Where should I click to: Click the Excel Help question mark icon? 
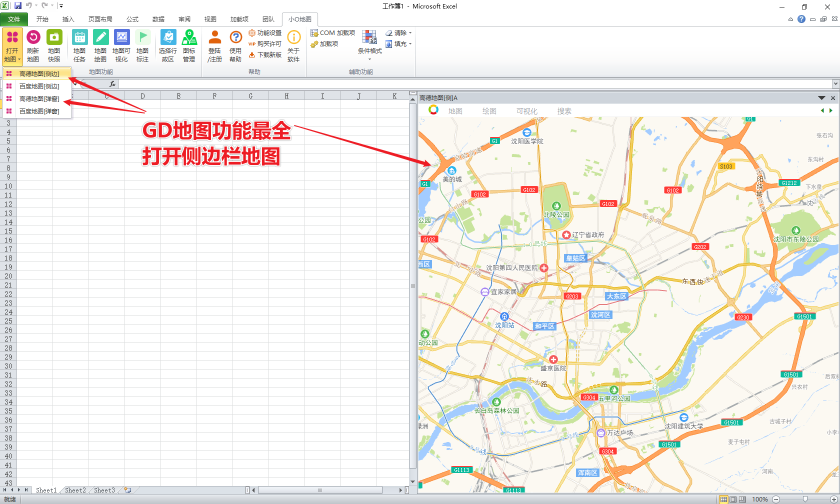(x=801, y=19)
